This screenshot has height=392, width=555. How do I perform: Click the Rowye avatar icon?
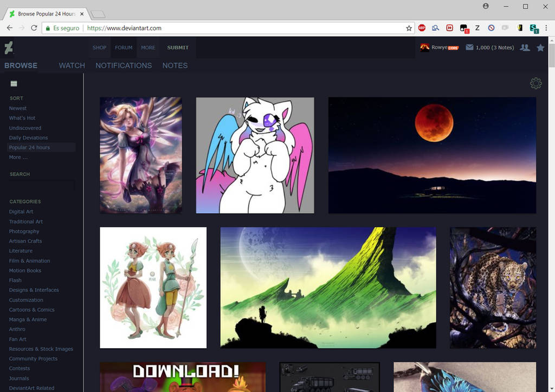425,47
